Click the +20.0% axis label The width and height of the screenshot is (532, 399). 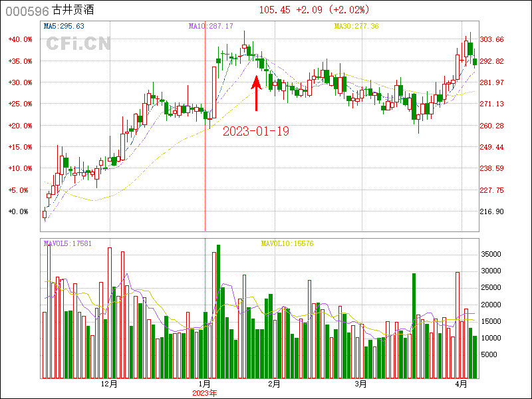[x=20, y=126]
